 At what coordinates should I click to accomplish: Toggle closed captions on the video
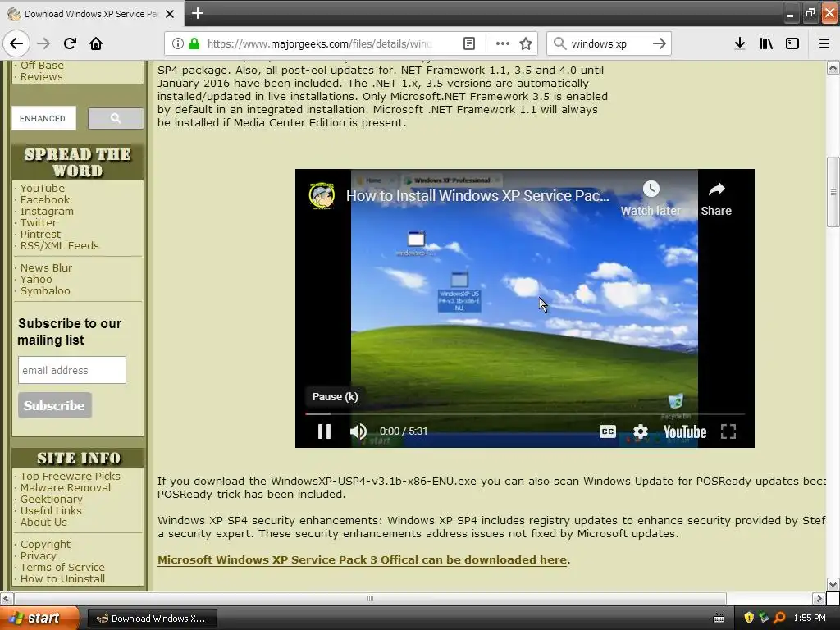coord(608,431)
